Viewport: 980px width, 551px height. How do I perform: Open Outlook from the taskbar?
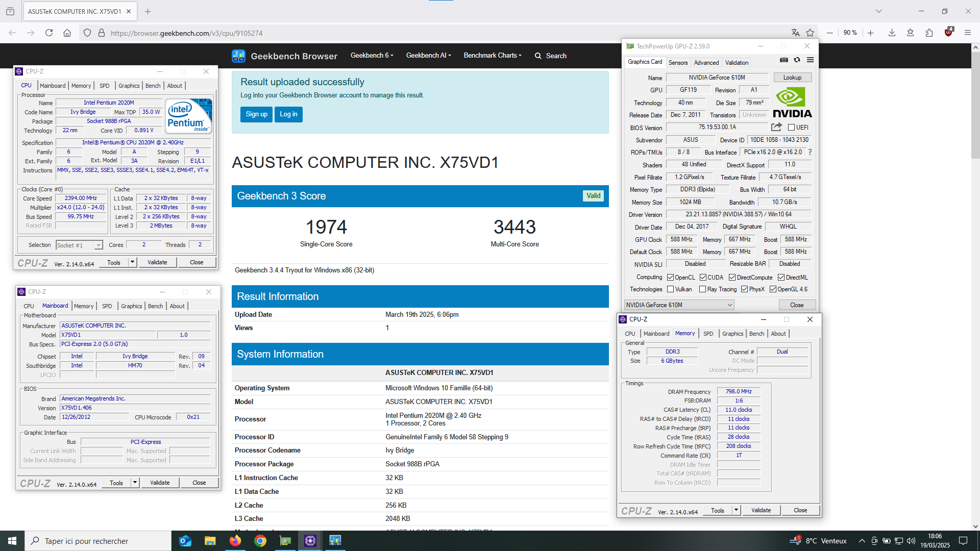[x=185, y=541]
